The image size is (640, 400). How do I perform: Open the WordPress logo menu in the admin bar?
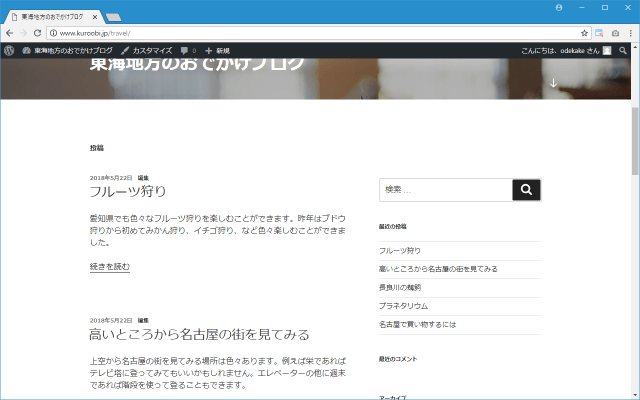tap(9, 51)
